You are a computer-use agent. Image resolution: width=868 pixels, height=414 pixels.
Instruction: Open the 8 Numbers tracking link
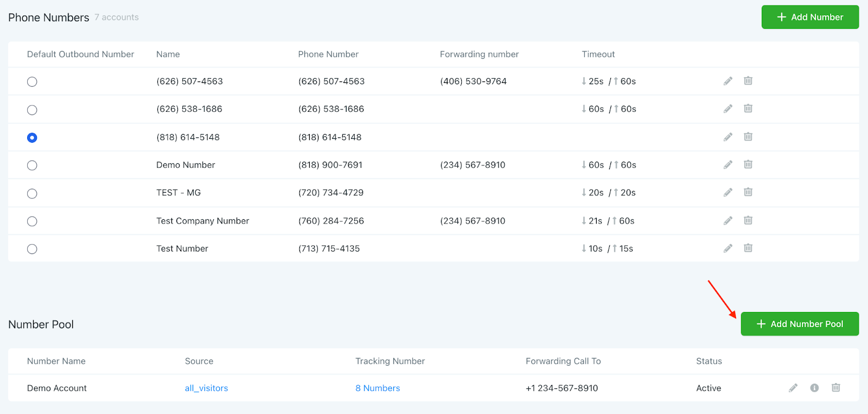pyautogui.click(x=378, y=388)
